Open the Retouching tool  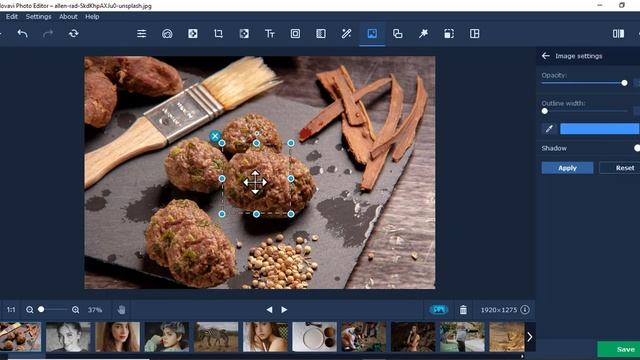coord(167,33)
